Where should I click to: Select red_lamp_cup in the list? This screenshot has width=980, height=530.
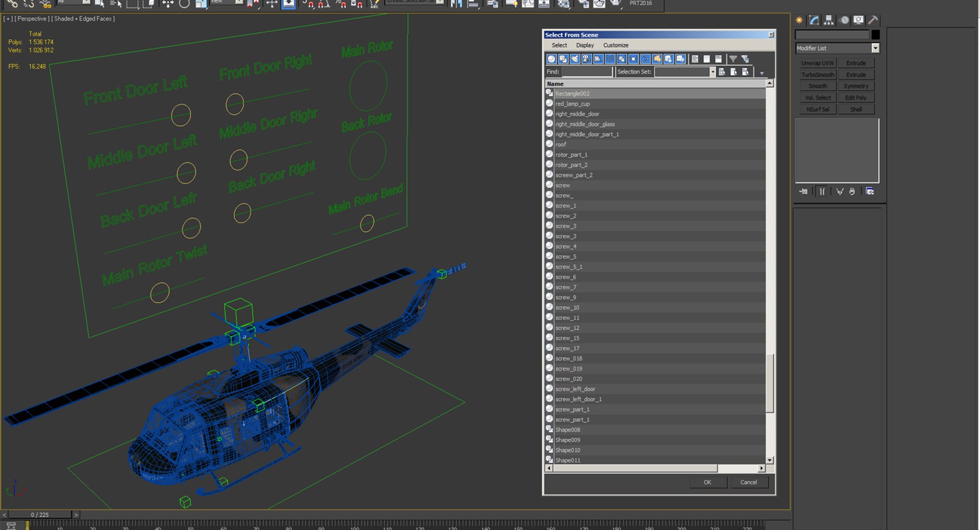point(655,104)
